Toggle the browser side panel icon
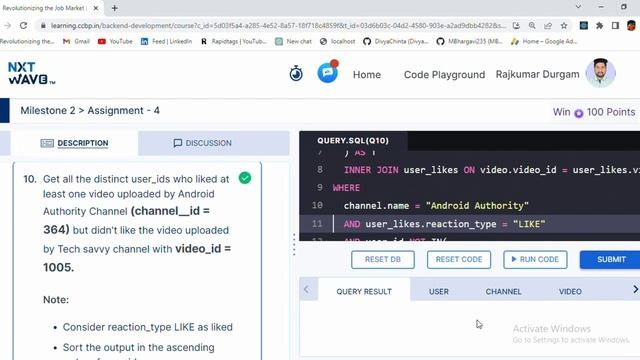The width and height of the screenshot is (640, 360). click(615, 25)
